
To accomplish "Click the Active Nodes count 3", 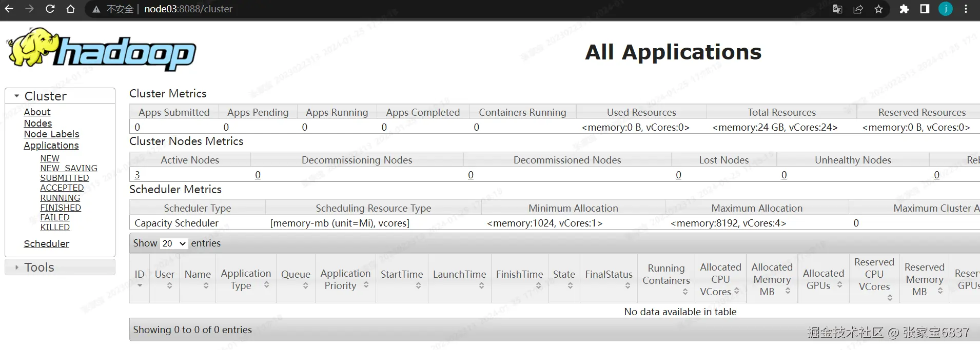I will point(137,175).
